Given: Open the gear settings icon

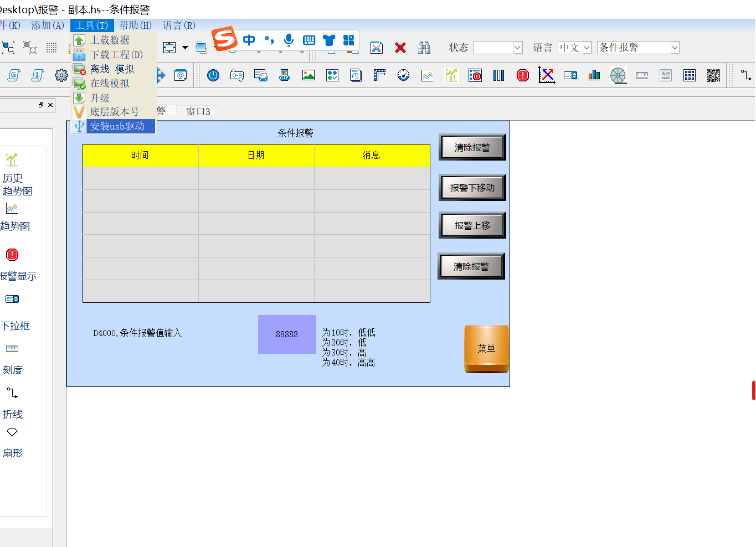Looking at the screenshot, I should [x=61, y=75].
